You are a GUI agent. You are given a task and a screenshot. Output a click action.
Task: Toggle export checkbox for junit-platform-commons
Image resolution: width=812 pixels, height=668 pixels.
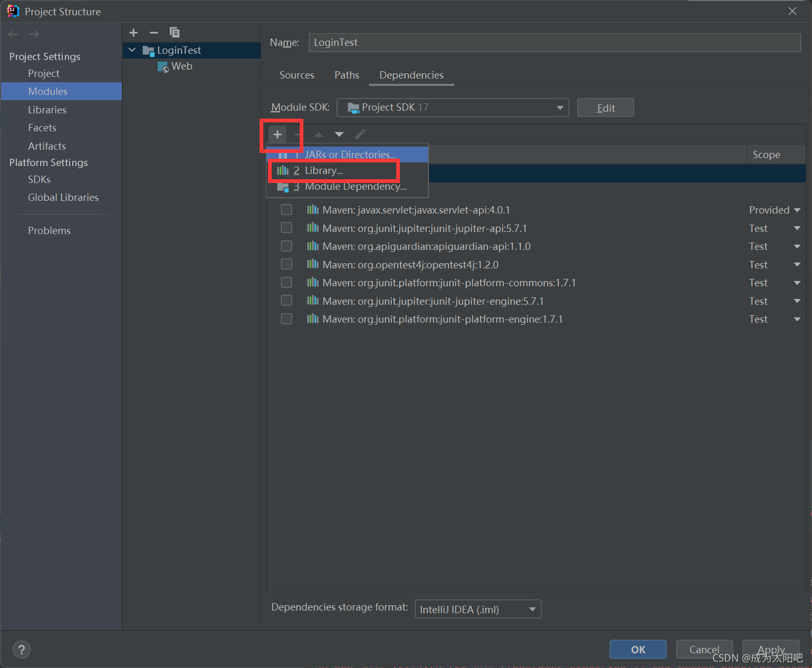click(286, 283)
